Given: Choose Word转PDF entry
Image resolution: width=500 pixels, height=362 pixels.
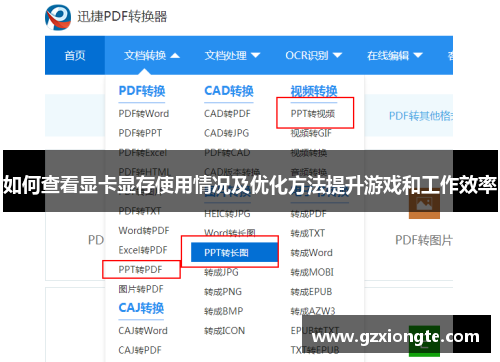Looking at the screenshot, I should coord(144,230).
